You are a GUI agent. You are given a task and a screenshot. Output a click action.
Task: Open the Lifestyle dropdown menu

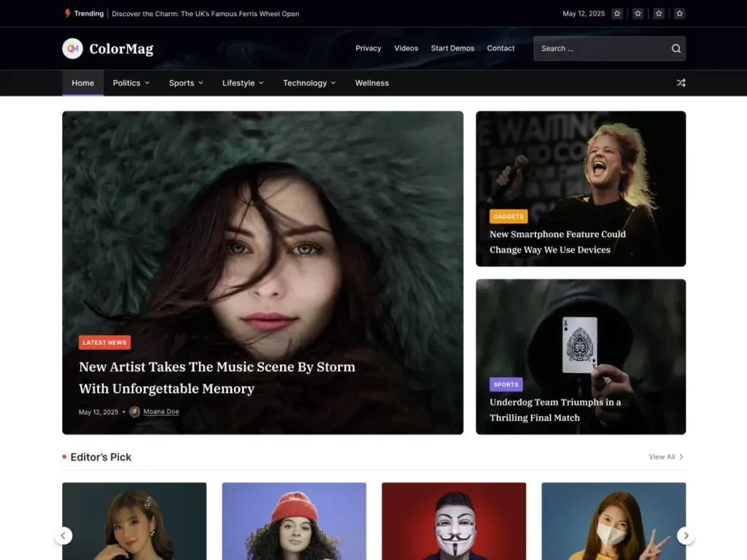pyautogui.click(x=242, y=83)
